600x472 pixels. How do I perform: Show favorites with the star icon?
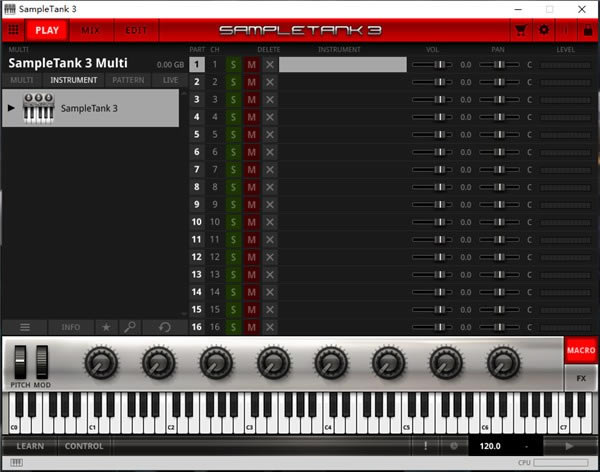pos(106,327)
